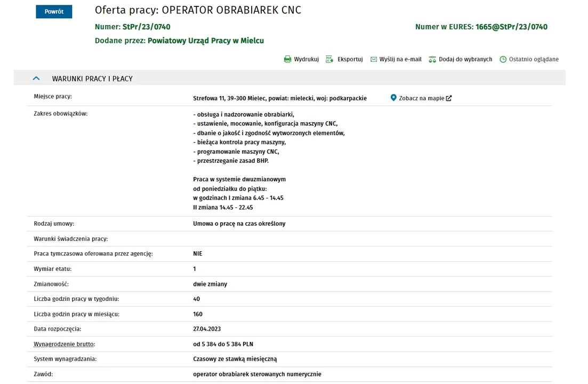588x384 pixels.
Task: Add offer via Dodaj do wybranych text
Action: pyautogui.click(x=465, y=59)
